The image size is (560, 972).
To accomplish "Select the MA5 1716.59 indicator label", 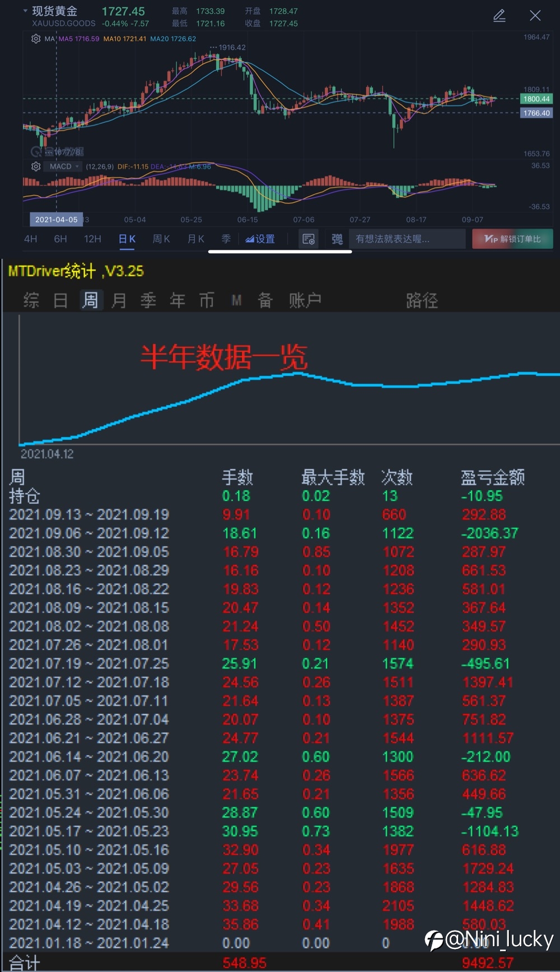I will tap(79, 39).
